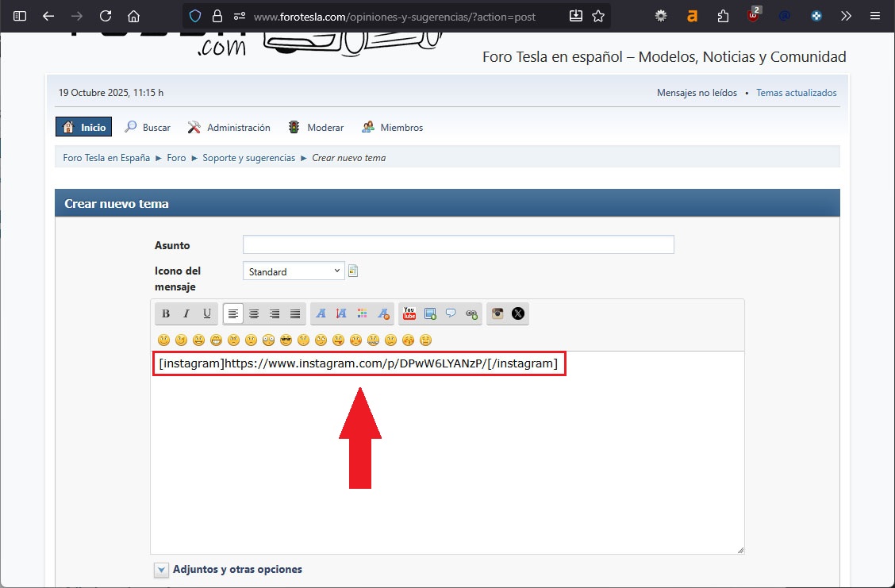Click the X (Twitter) embed icon
Screen dimensions: 895x588
(518, 313)
